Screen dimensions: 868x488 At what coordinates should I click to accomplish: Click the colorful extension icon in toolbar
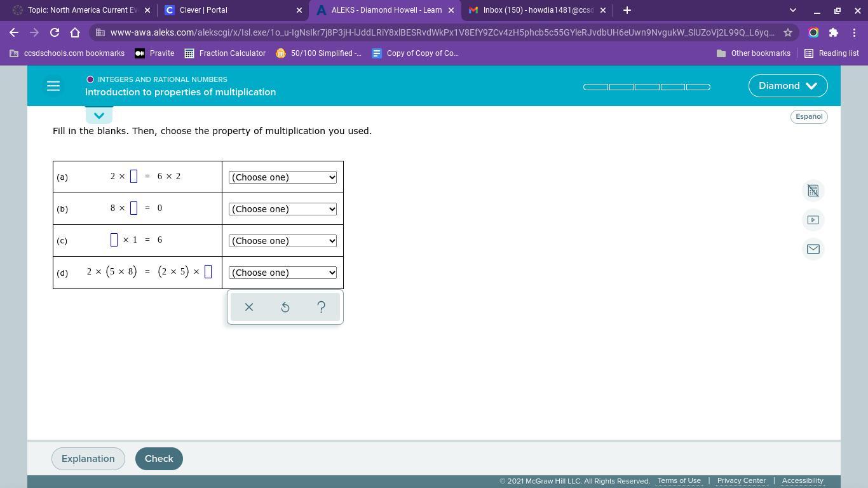pos(813,32)
